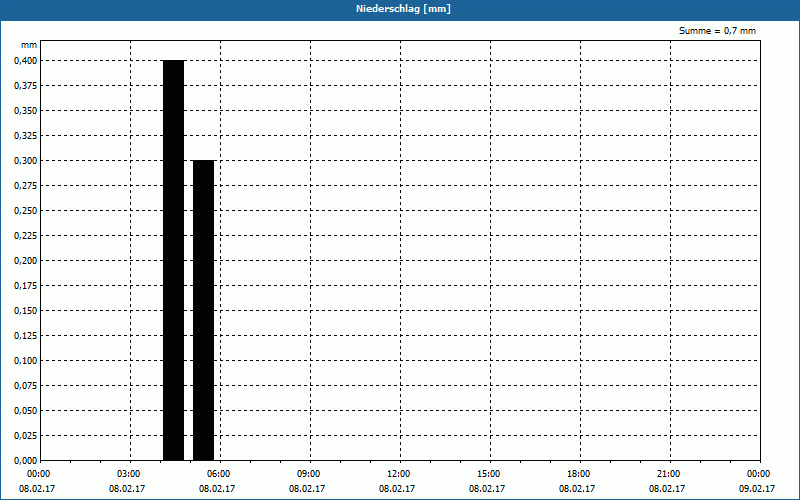Click the 0,150 y-axis value
800x500 pixels.
point(26,311)
